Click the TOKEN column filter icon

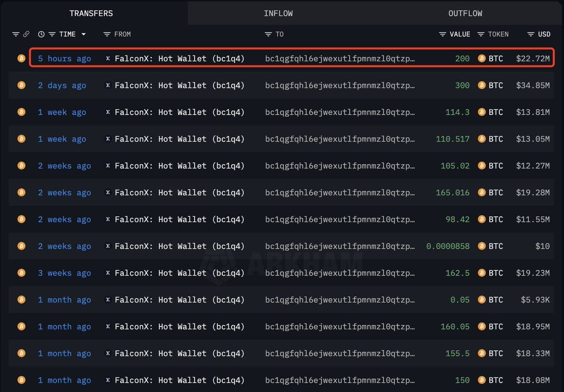point(481,34)
